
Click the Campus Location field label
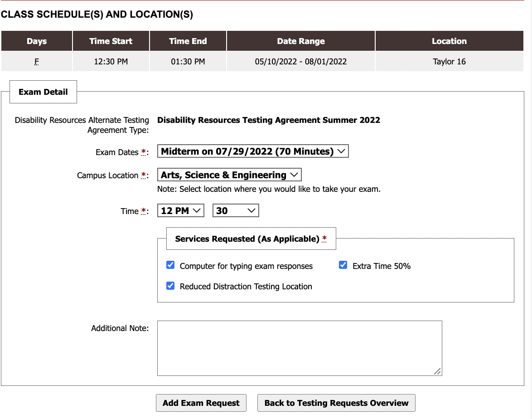(x=113, y=175)
